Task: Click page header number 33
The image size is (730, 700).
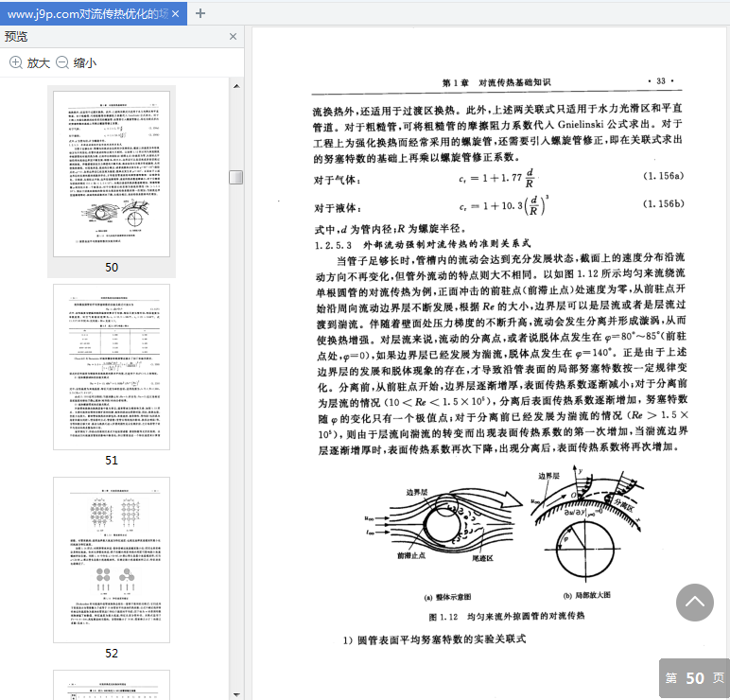Action: click(661, 81)
